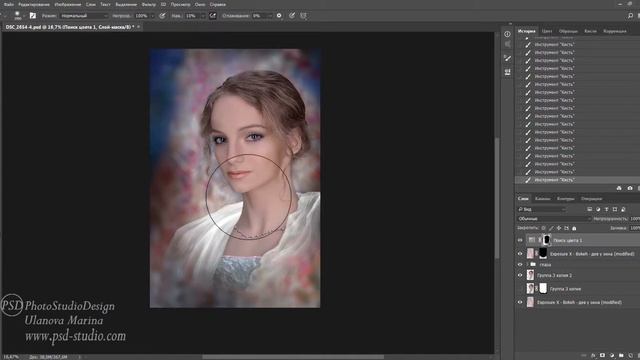This screenshot has width=640, height=360.
Task: Switch to the Коррекция tab
Action: (615, 31)
